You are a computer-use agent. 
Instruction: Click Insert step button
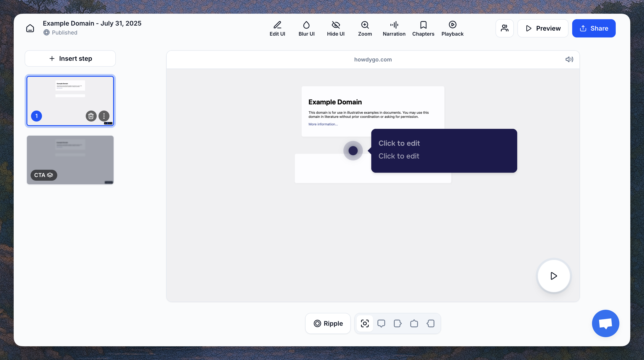click(x=70, y=58)
